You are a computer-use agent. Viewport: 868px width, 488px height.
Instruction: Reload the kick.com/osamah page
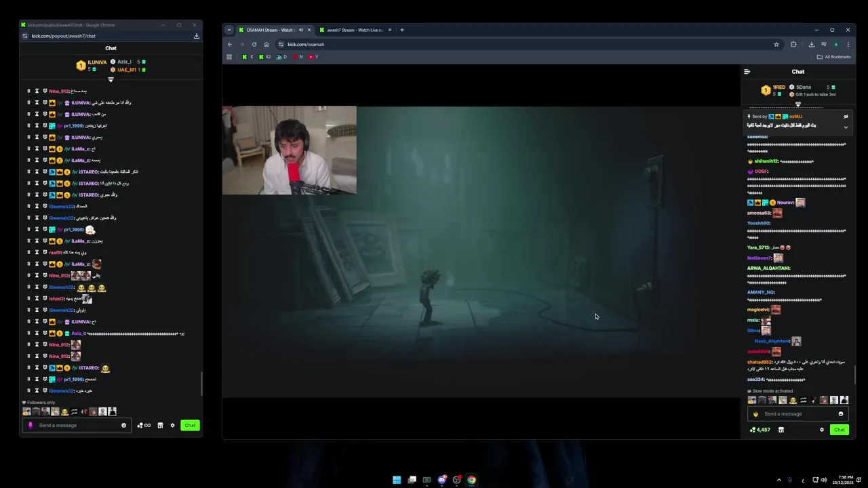pyautogui.click(x=254, y=45)
